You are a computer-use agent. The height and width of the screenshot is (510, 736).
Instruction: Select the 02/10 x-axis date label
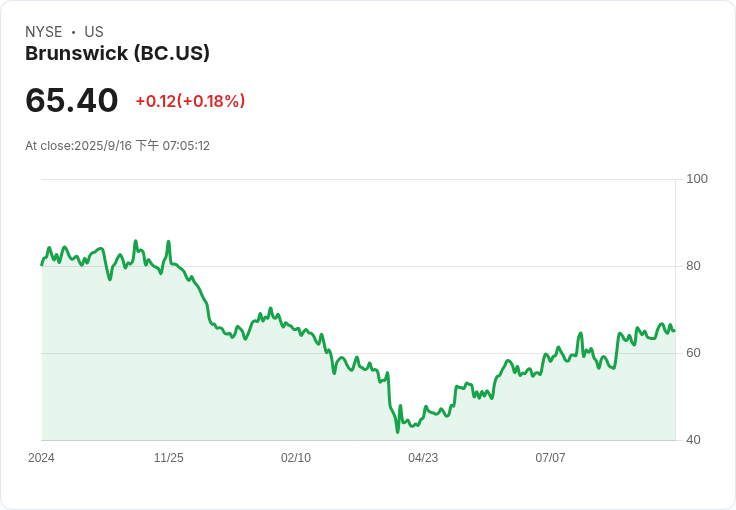(x=296, y=458)
